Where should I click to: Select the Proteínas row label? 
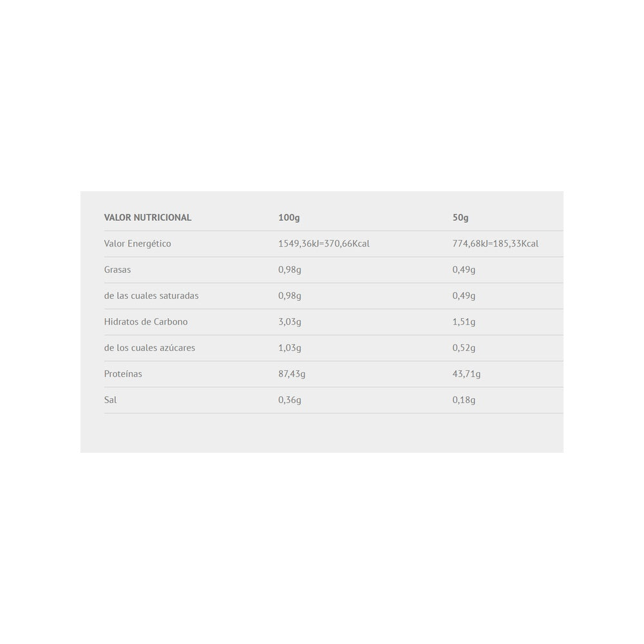click(123, 374)
